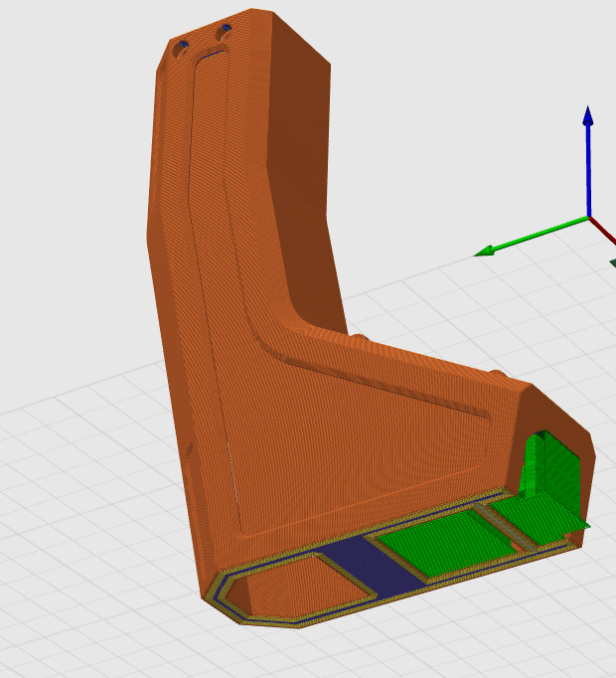Click the diagonal groove on the lower arm
Image resolution: width=616 pixels, height=678 pixels.
pos(397,380)
